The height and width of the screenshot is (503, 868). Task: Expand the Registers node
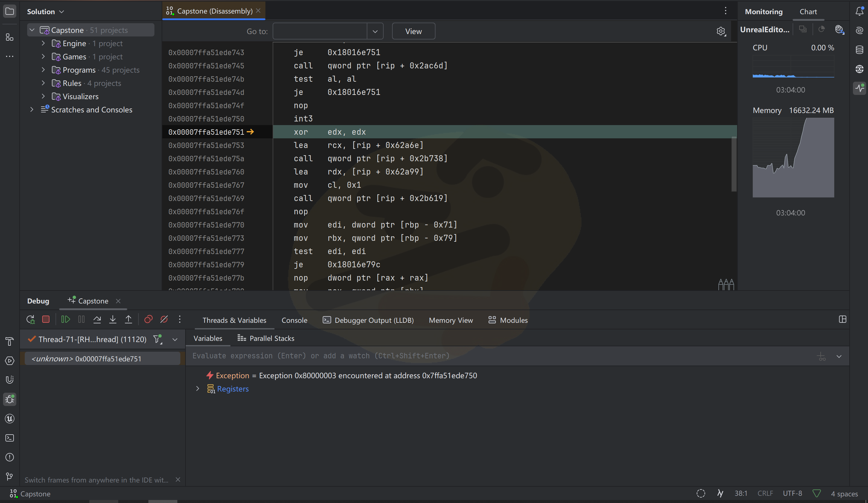[198, 389]
